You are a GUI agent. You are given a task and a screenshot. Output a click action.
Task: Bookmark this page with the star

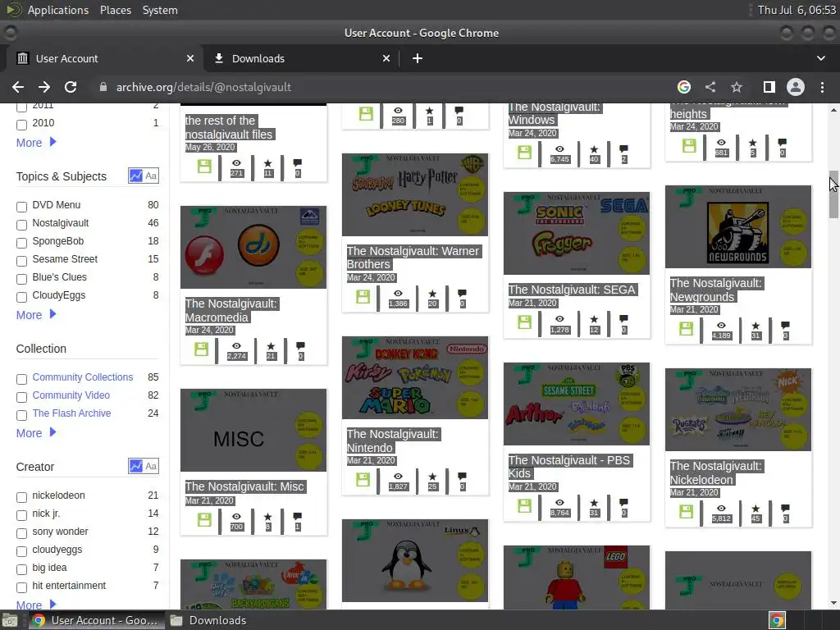(x=737, y=87)
